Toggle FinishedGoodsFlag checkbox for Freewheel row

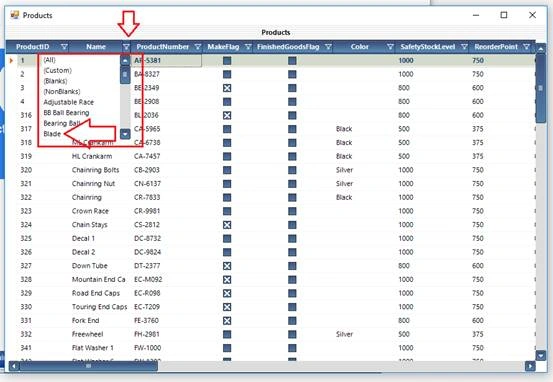click(x=292, y=334)
